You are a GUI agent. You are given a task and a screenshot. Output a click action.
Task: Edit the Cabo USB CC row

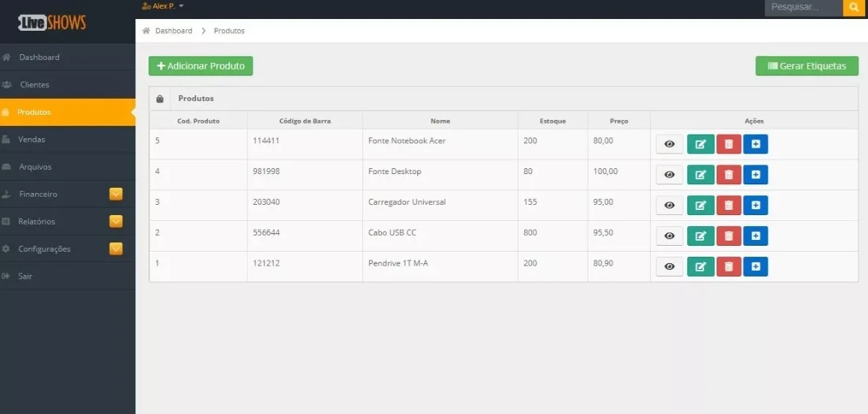[x=700, y=236]
